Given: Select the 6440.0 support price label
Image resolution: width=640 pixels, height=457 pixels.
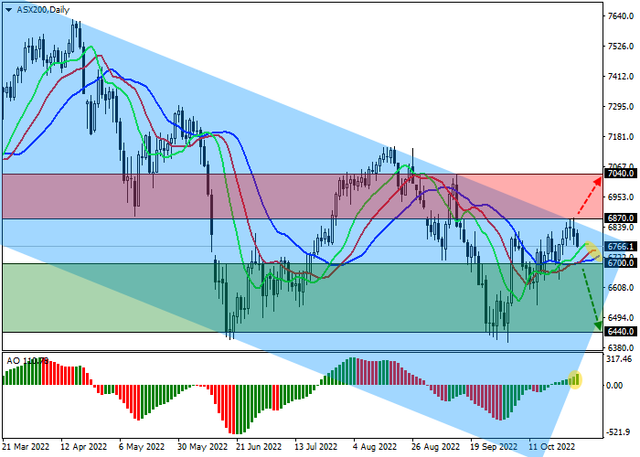Looking at the screenshot, I should pyautogui.click(x=620, y=331).
